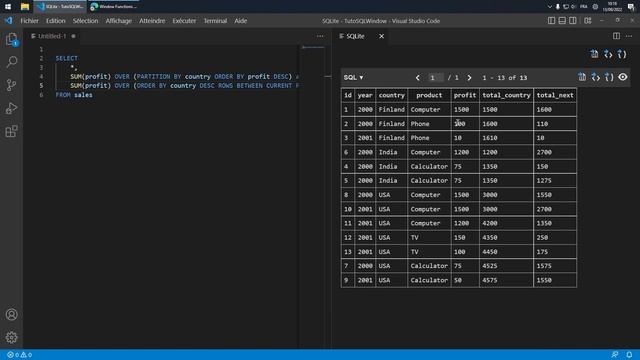The height and width of the screenshot is (360, 640).
Task: Split the SQLite results editor to the right
Action: pyautogui.click(x=616, y=36)
